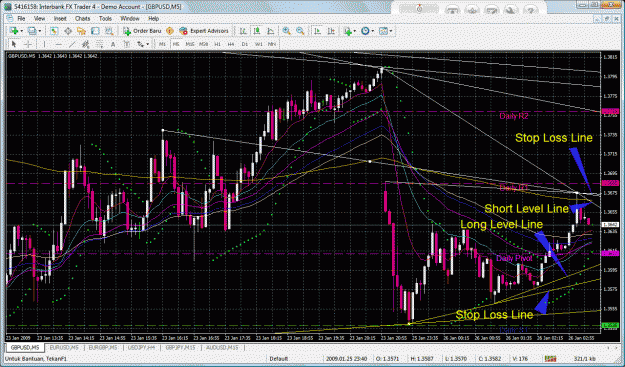The height and width of the screenshot is (367, 625).
Task: Select the Equidistant Channel tool
Action: tap(85, 44)
